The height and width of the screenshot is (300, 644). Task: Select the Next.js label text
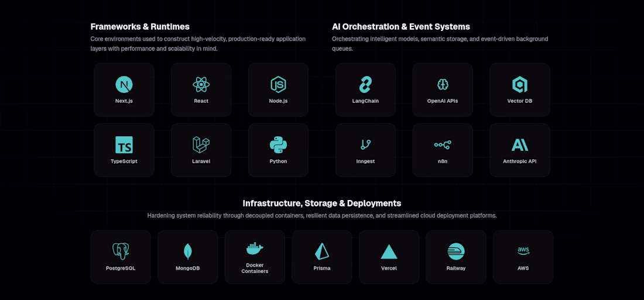pyautogui.click(x=124, y=101)
